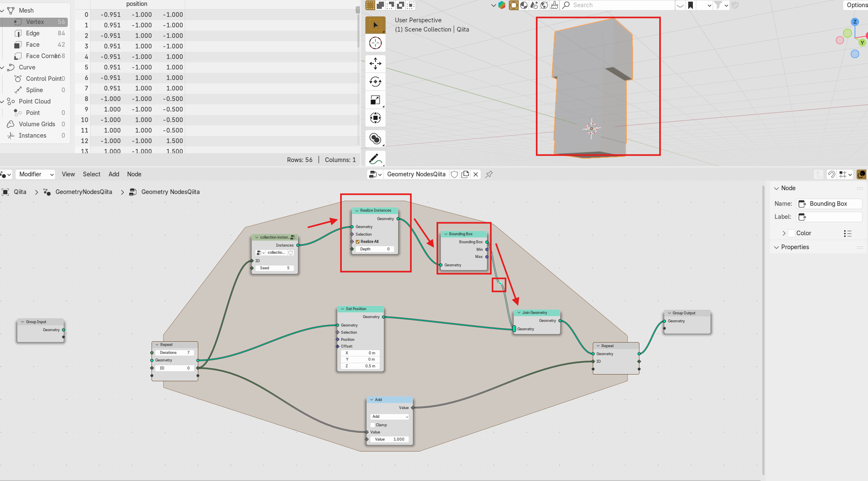Open the Modifier type dropdown
Screen dimensions: 868x481
click(35, 174)
